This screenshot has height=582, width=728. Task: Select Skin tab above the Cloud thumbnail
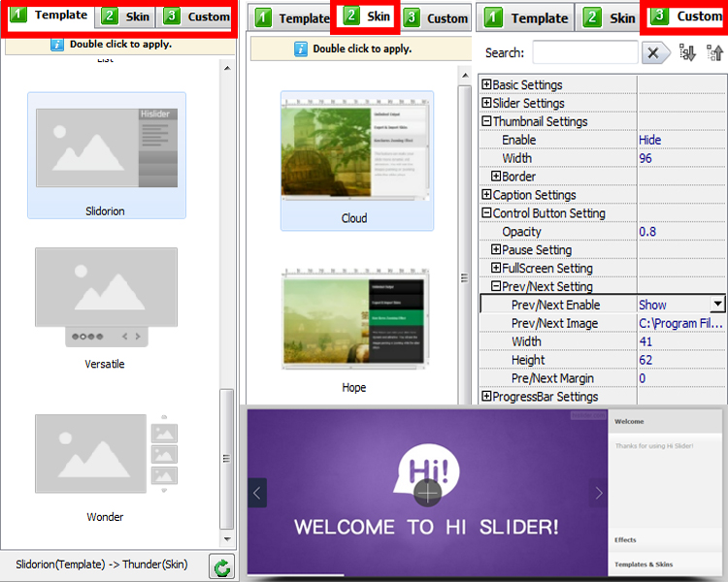pos(366,16)
